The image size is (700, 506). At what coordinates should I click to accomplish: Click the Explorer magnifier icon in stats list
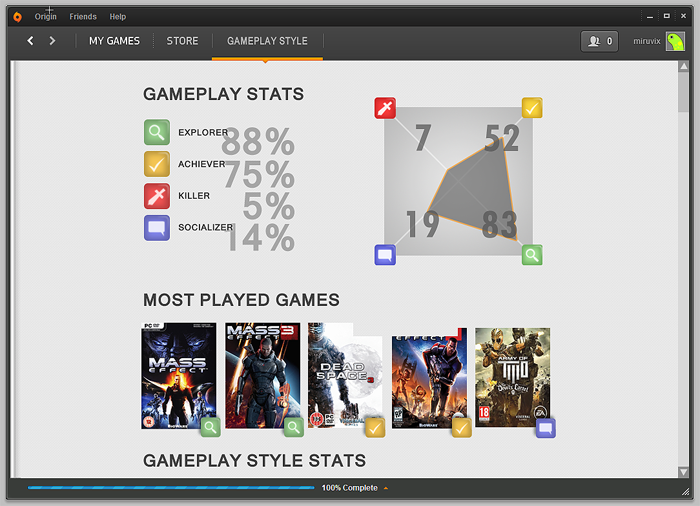157,132
